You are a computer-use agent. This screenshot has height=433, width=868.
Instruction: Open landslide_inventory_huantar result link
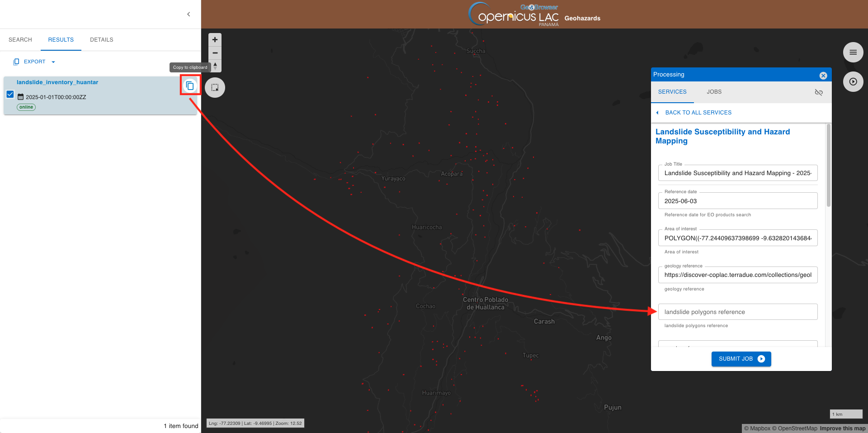tap(57, 82)
